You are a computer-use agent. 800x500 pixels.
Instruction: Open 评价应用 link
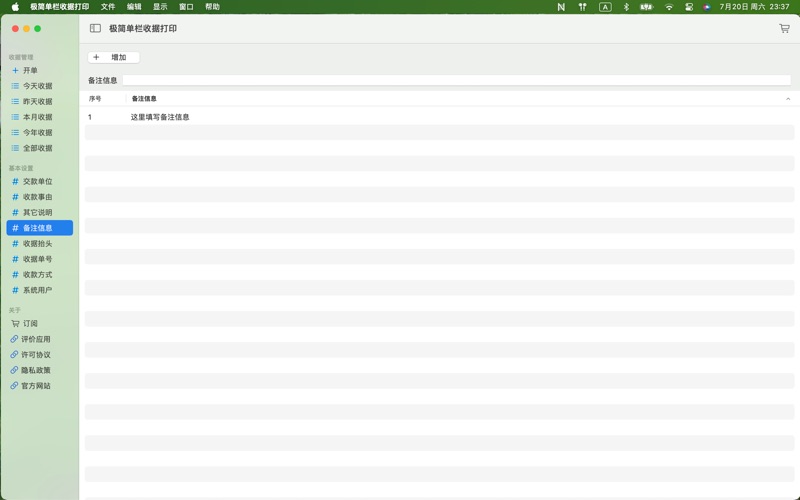39,339
